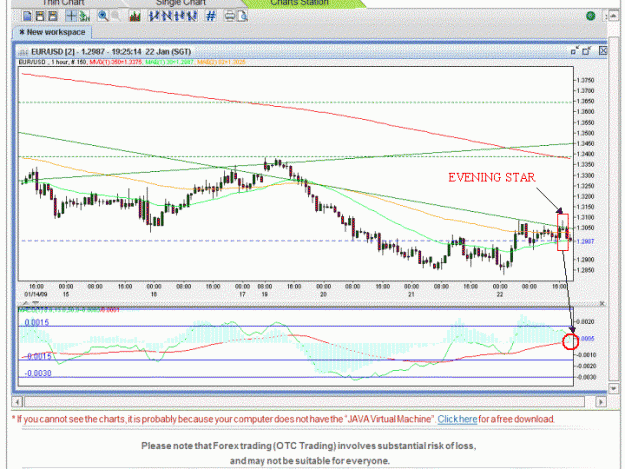Click the 1.2987 current price label
Image resolution: width=625 pixels, height=469 pixels.
coord(586,241)
